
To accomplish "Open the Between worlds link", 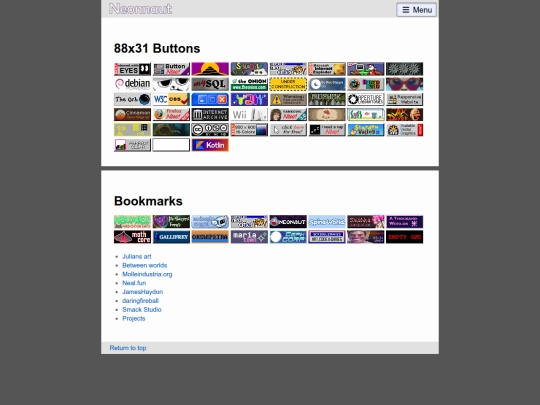I will [x=145, y=265].
